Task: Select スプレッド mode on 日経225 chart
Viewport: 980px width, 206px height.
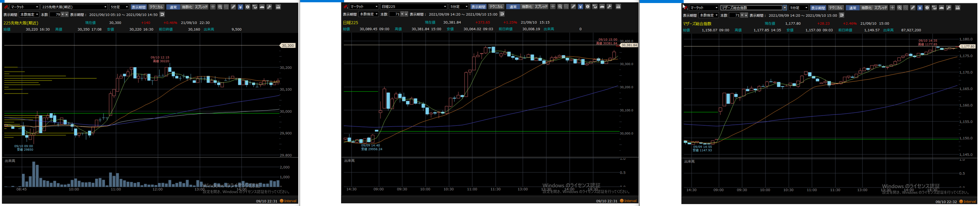Action: tap(541, 6)
